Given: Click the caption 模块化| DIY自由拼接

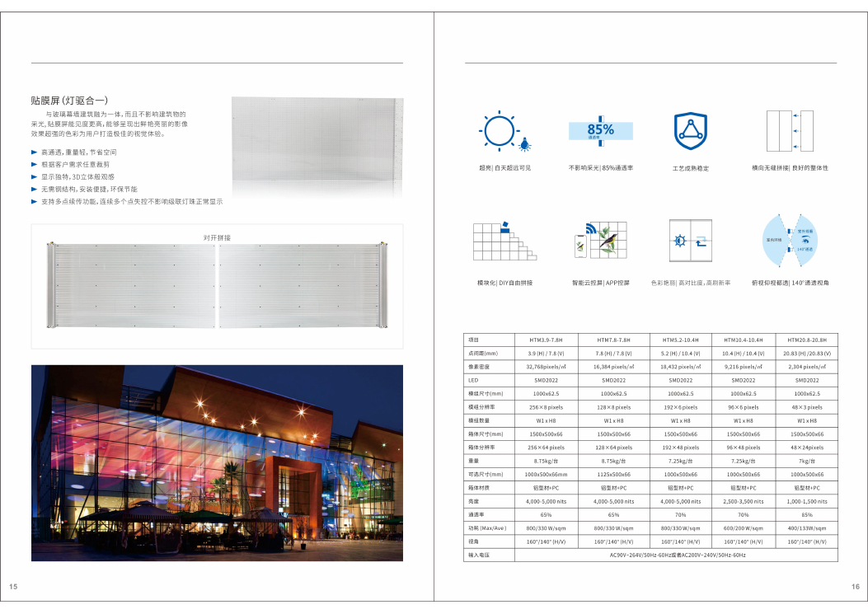Looking at the screenshot, I should [504, 283].
